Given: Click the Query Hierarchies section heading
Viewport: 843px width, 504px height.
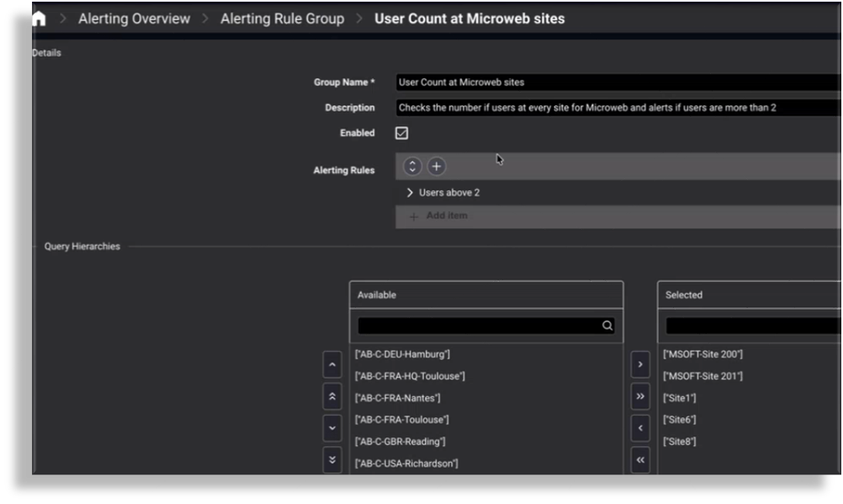Looking at the screenshot, I should [x=82, y=247].
